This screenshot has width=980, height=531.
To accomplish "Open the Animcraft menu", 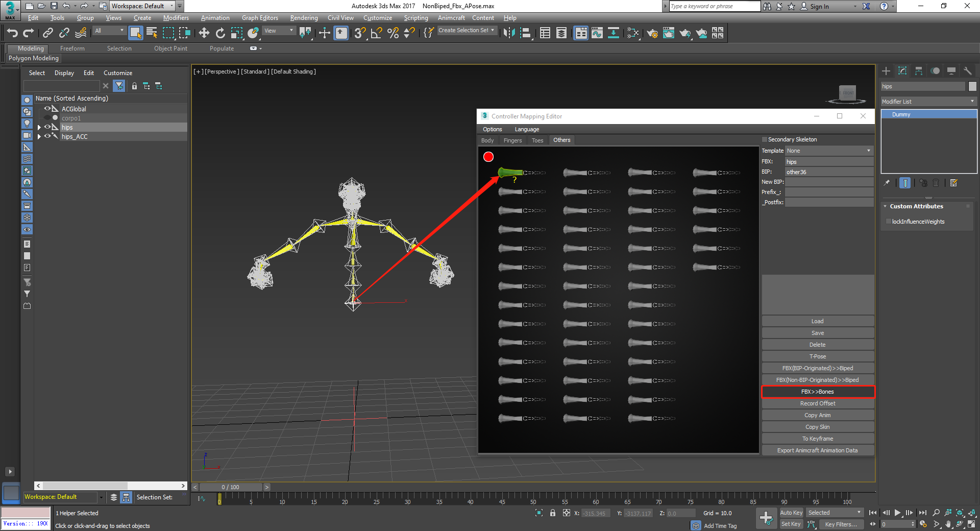I will click(451, 18).
